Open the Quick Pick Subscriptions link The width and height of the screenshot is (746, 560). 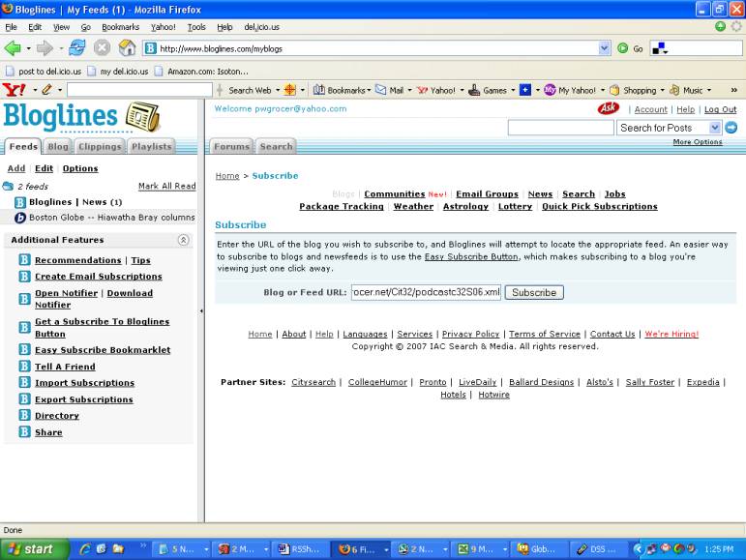click(600, 206)
